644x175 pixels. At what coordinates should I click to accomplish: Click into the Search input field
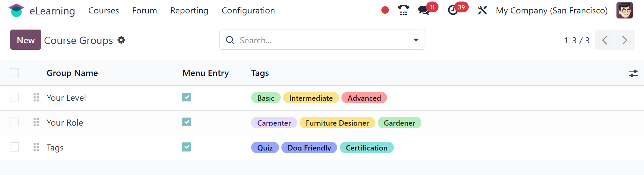(x=319, y=40)
